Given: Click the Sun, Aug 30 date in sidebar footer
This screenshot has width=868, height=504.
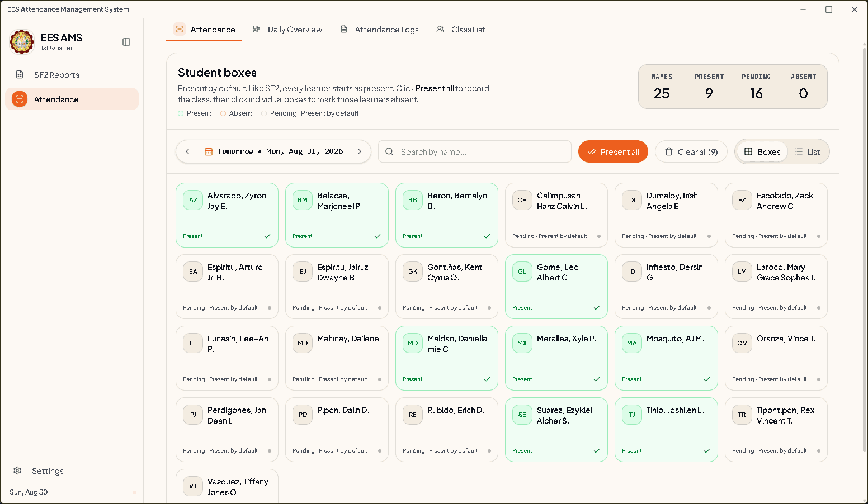Looking at the screenshot, I should 29,492.
